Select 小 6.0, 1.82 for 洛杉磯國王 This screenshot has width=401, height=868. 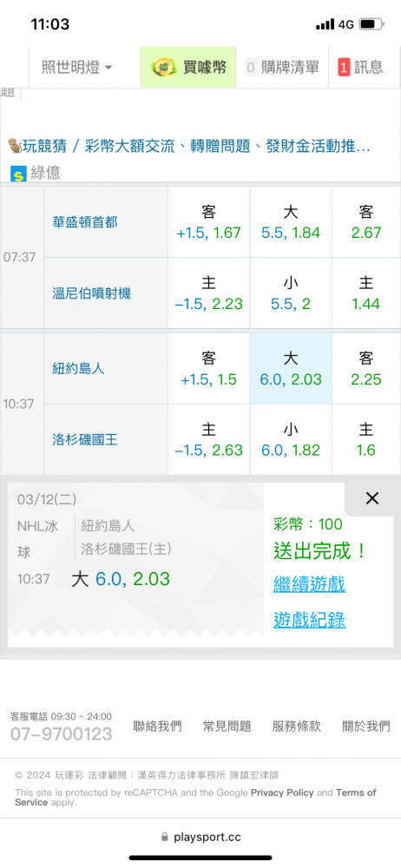pos(291,439)
